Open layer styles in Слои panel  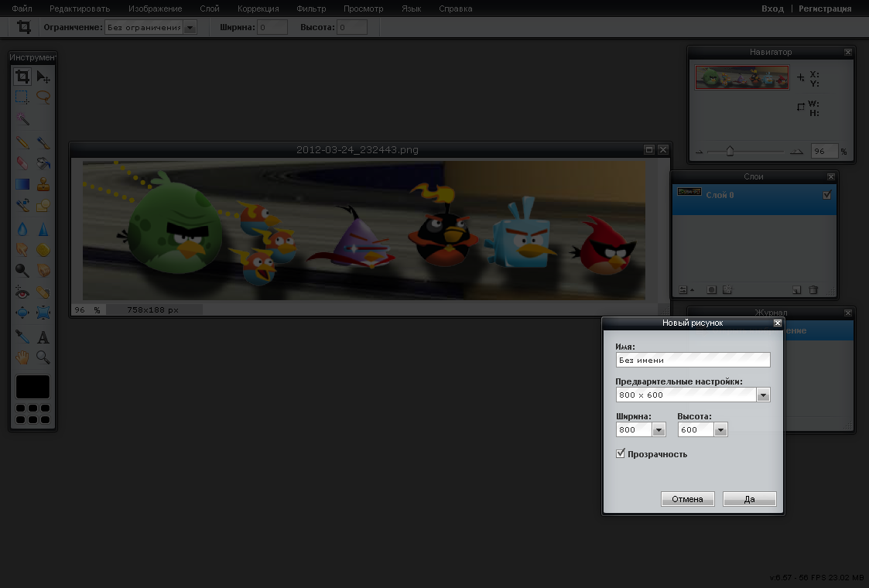[x=727, y=290]
